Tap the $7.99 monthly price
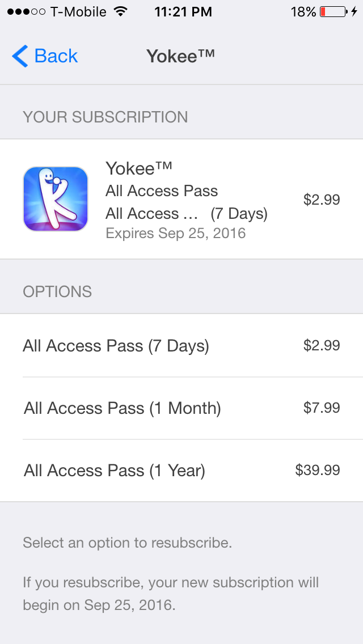This screenshot has width=363, height=644. (322, 408)
